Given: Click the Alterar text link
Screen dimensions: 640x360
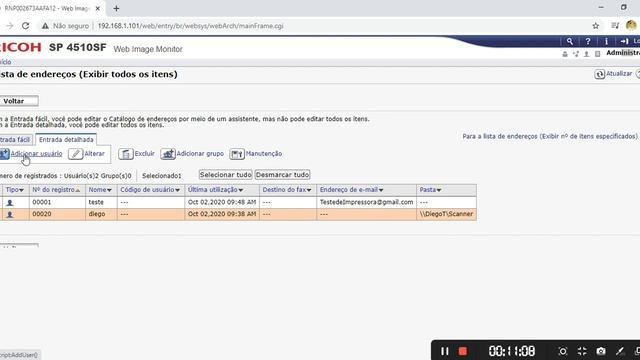Looking at the screenshot, I should click(x=94, y=154).
